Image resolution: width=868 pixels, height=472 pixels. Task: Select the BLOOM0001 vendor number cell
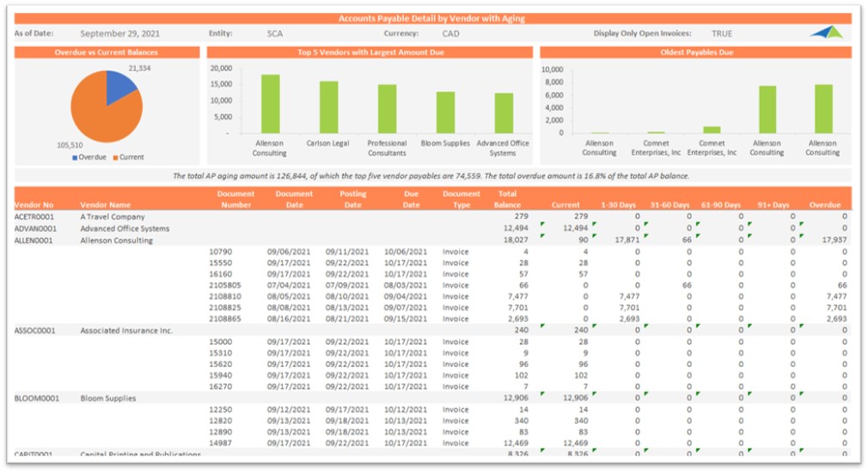(x=35, y=398)
